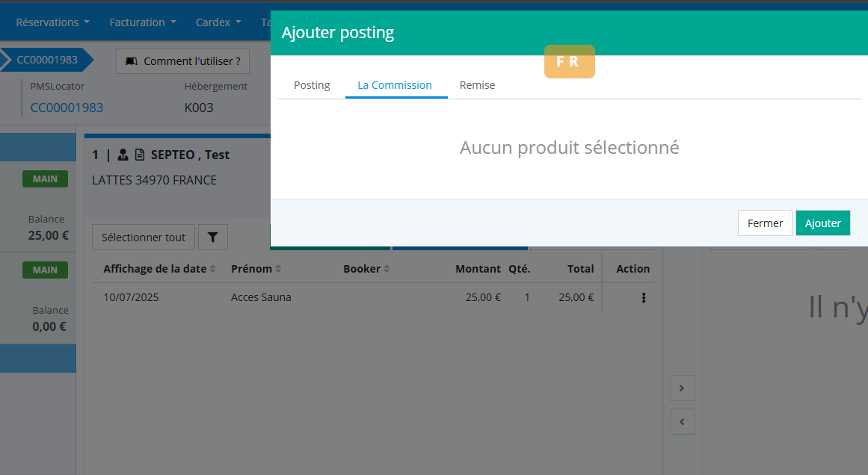The image size is (868, 475).
Task: Click the person icon beside SEPTEO, Test
Action: coord(123,155)
